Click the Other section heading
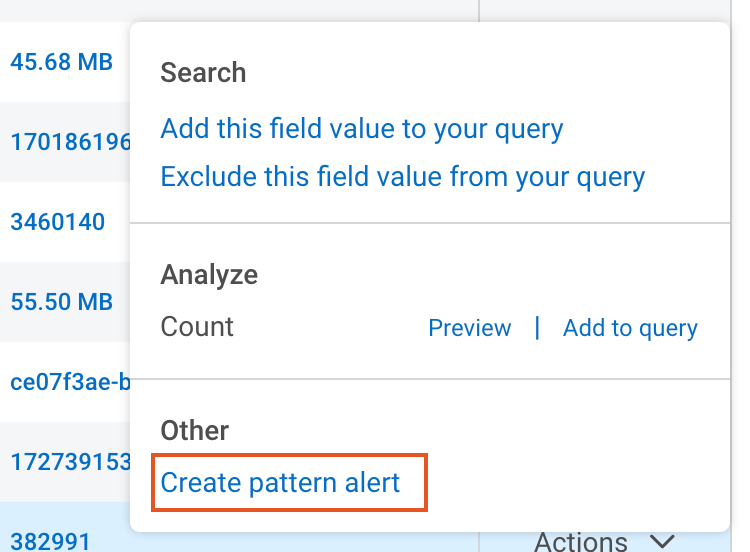The width and height of the screenshot is (750, 552). 195,431
